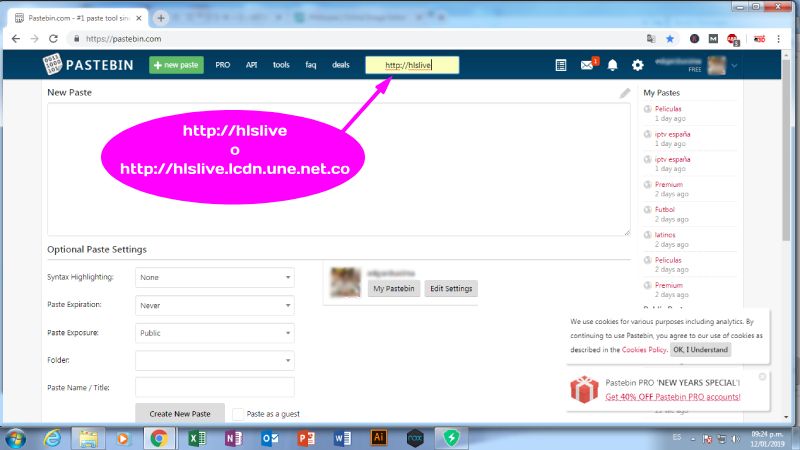Viewport: 800px width, 450px height.
Task: Open the Futbol paste link
Action: click(664, 209)
